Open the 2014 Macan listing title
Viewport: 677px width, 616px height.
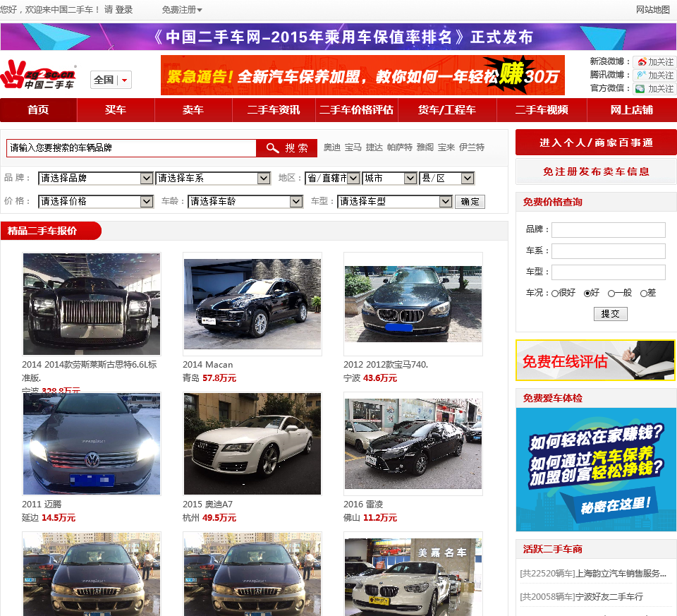coord(207,365)
